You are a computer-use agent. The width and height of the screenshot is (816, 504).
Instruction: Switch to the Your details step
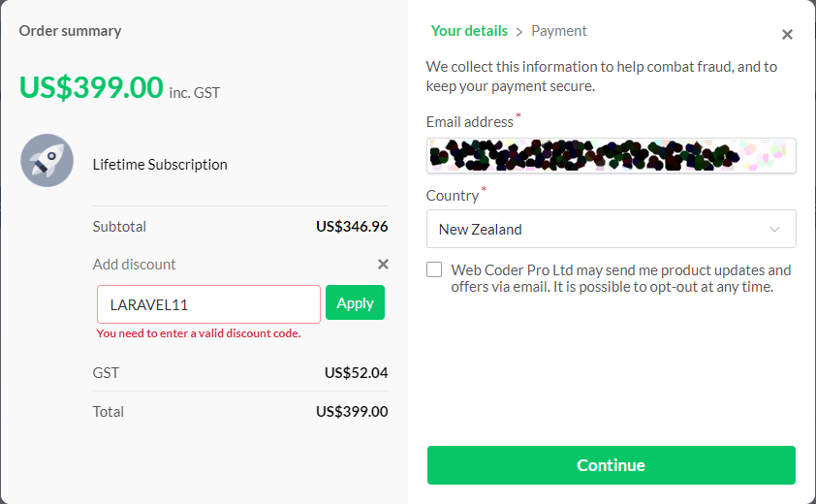coord(469,31)
